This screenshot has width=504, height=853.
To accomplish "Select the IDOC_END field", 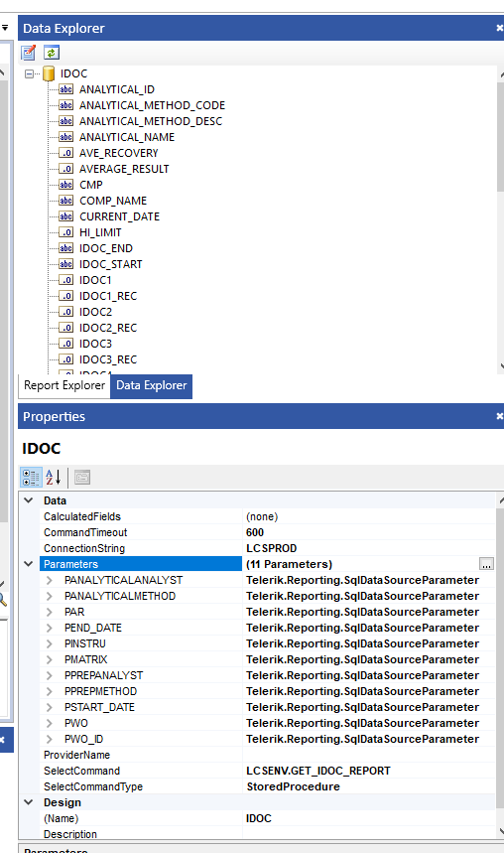I will pyautogui.click(x=106, y=248).
